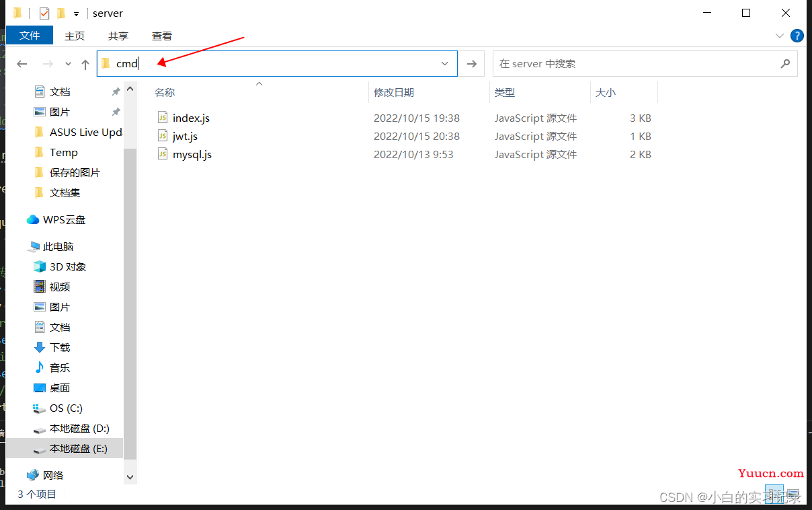Click in the address bar containing cmd
Screen dimensions: 812x510
point(277,63)
